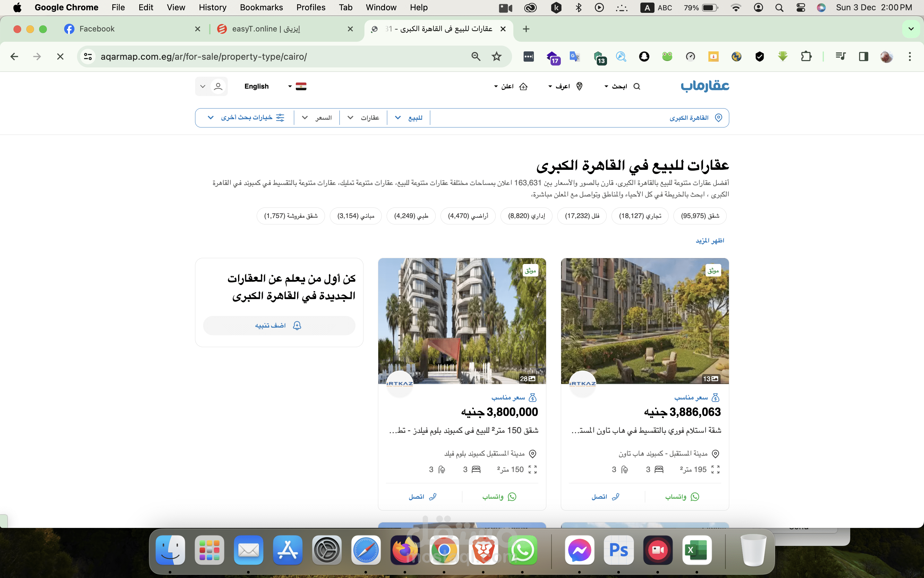Screen dimensions: 924x578
Task: Open Messenger from the Dock
Action: click(579, 550)
